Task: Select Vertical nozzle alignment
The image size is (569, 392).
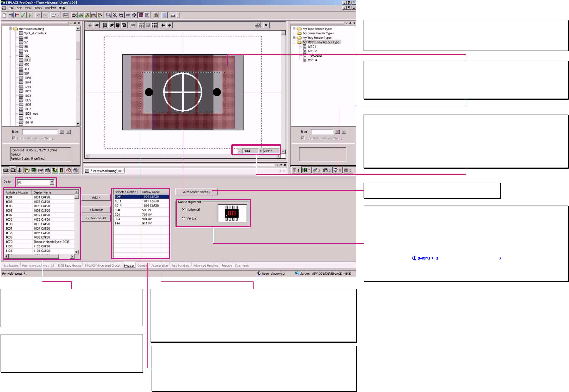Action: click(x=184, y=218)
